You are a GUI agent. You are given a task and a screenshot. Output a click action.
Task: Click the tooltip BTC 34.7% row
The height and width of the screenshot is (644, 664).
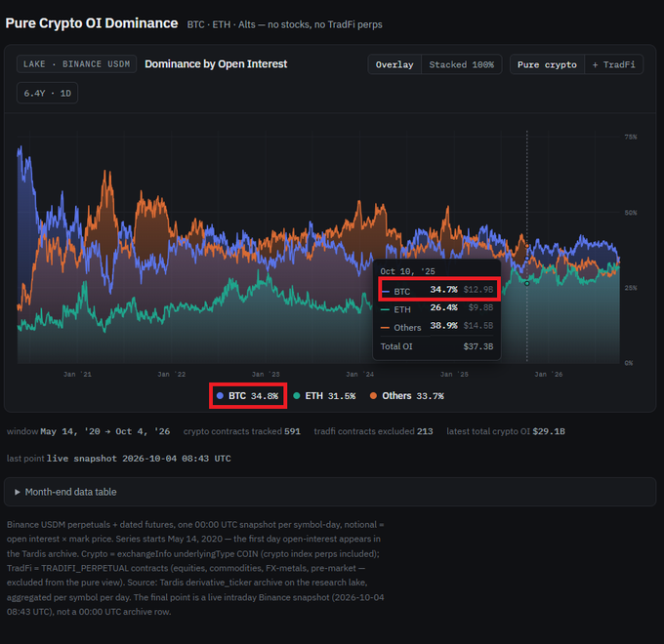coord(437,290)
